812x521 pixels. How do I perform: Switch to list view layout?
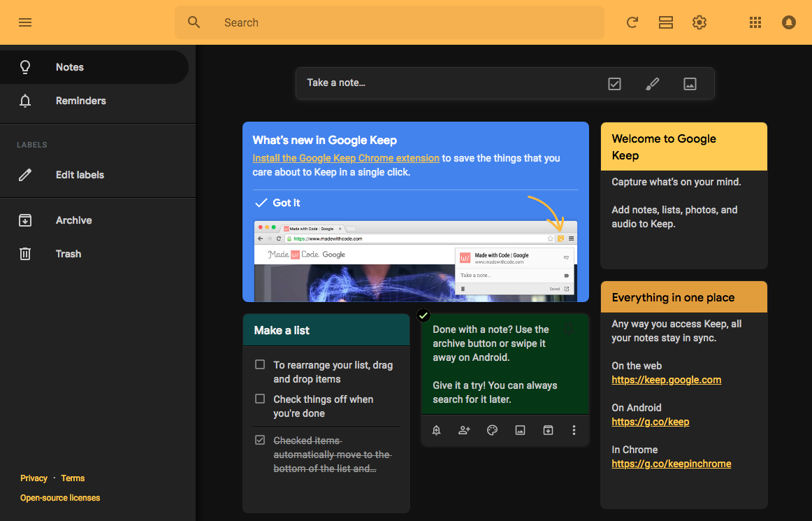coord(666,22)
